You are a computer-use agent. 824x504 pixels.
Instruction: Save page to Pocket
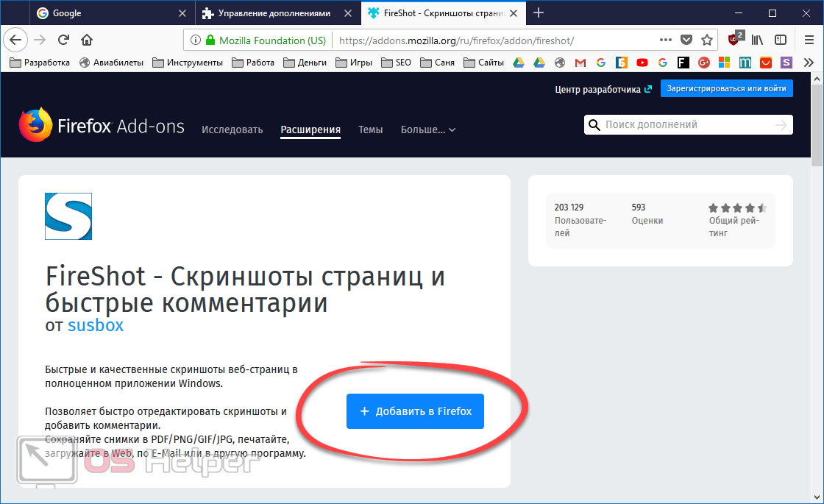pyautogui.click(x=686, y=40)
